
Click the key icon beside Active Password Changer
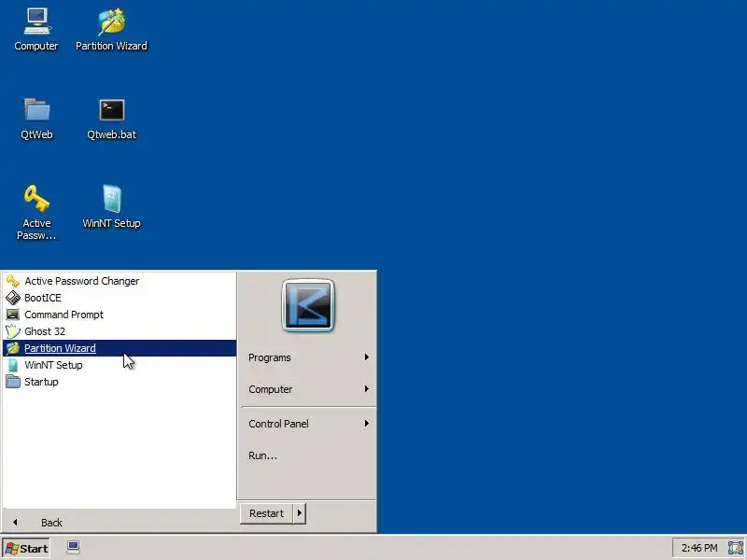(13, 281)
